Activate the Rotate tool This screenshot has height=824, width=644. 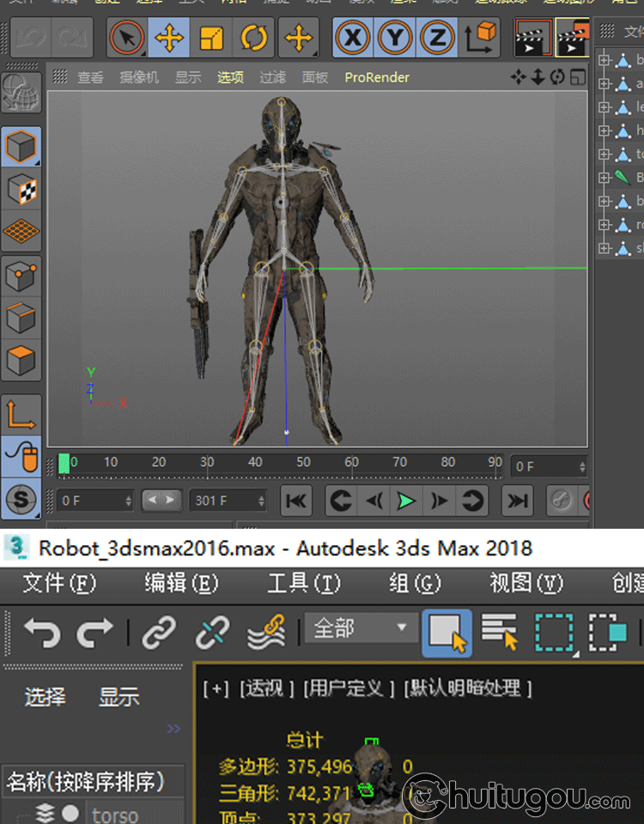click(254, 38)
